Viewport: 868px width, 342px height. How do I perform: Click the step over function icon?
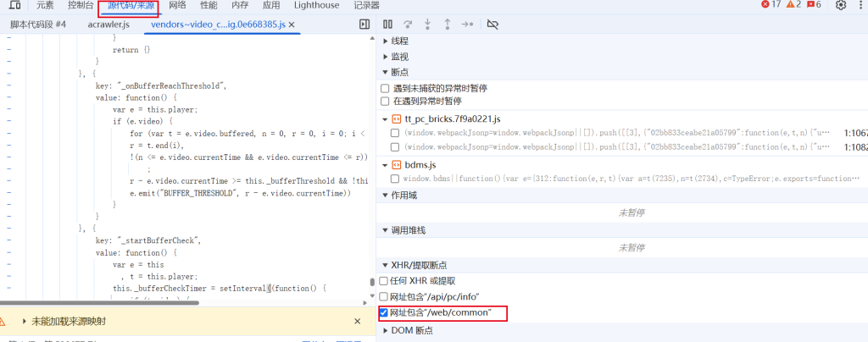pyautogui.click(x=408, y=25)
